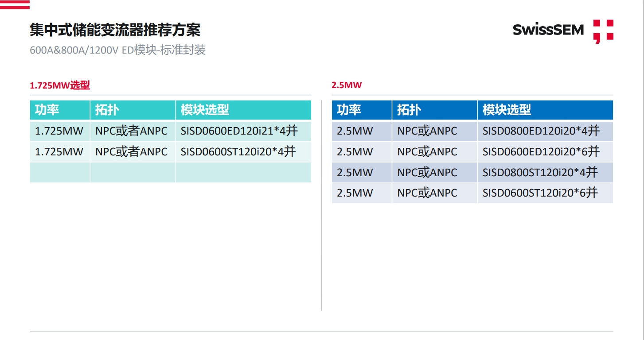Click the SISD0600ED120i21*4并 cell

pyautogui.click(x=239, y=131)
